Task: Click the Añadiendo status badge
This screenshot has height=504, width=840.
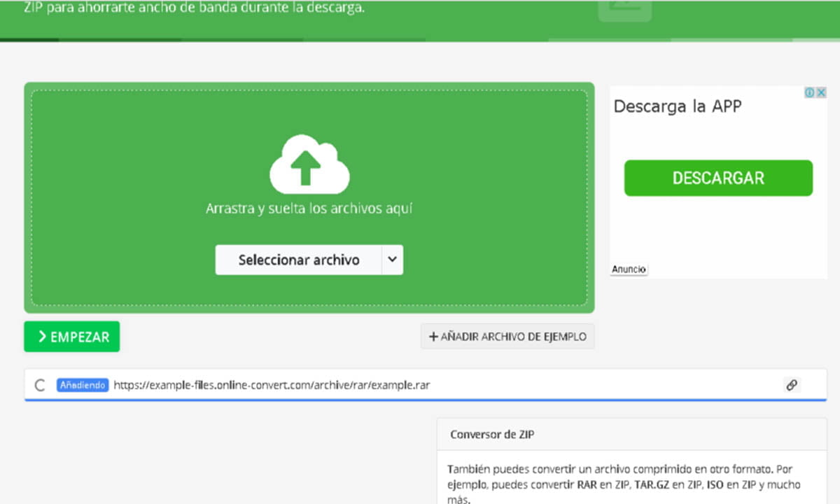Action: 82,384
